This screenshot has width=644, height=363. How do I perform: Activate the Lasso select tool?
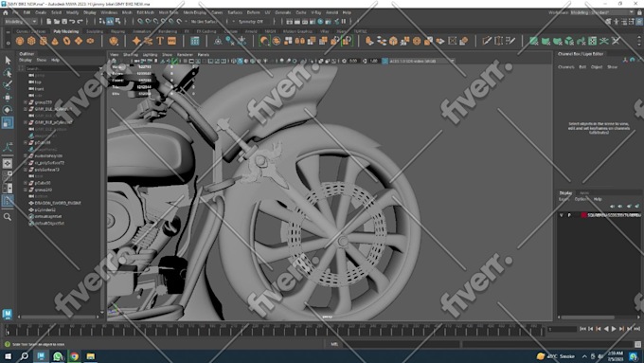8,73
